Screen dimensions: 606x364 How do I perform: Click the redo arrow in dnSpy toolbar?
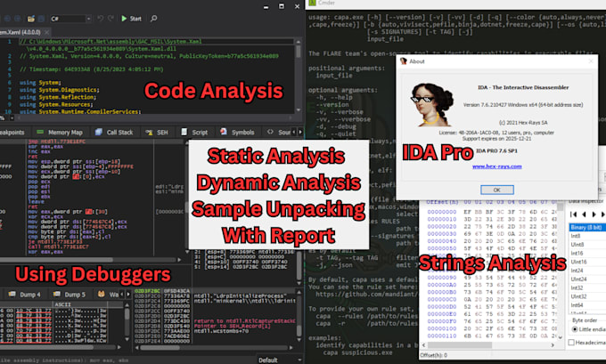[111, 18]
